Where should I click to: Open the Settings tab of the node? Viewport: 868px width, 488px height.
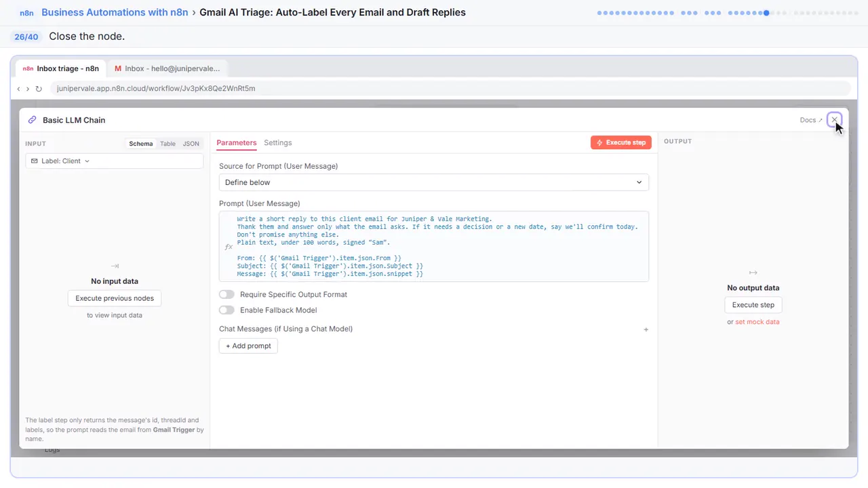(278, 143)
